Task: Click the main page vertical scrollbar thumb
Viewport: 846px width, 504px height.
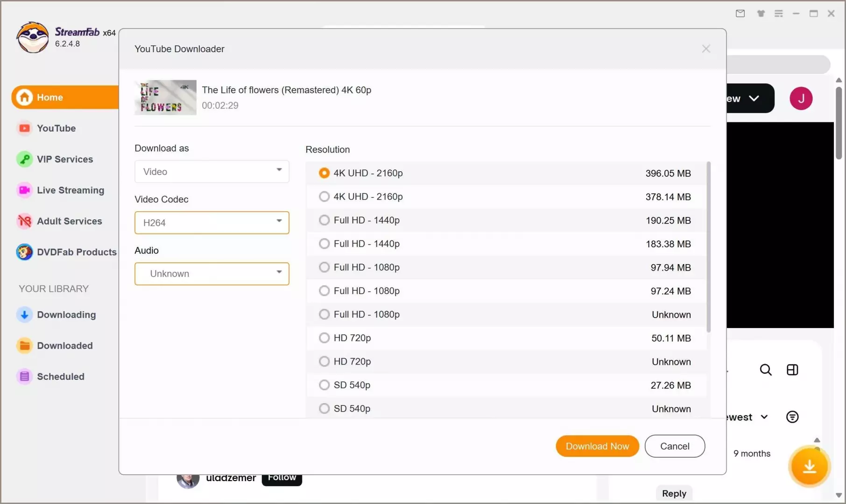Action: point(839,123)
